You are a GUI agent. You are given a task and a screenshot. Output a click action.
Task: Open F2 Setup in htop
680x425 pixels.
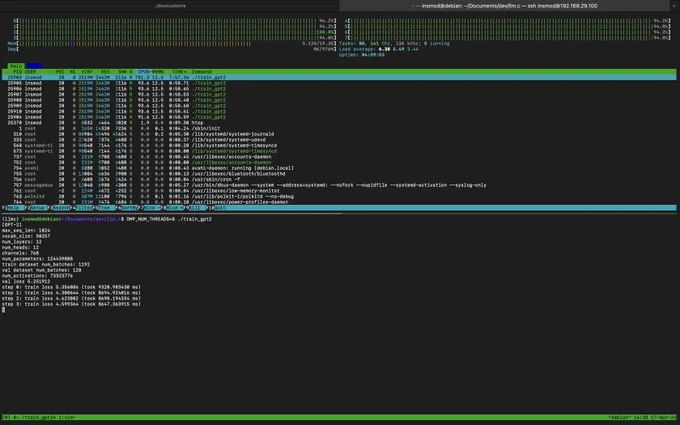click(35, 208)
